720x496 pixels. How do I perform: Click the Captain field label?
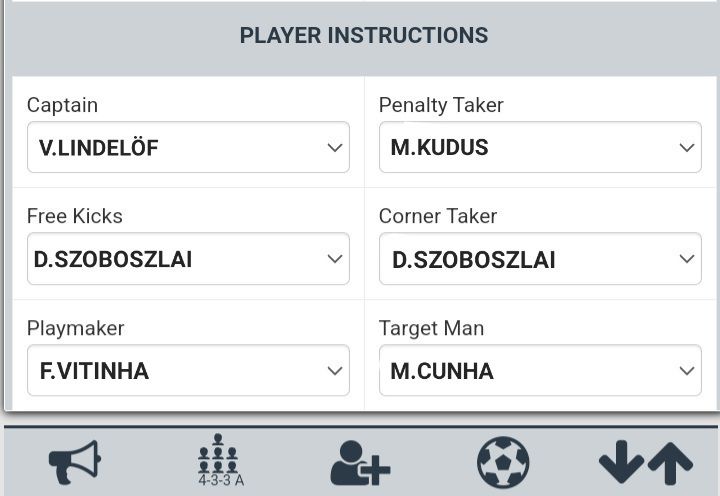tap(62, 105)
